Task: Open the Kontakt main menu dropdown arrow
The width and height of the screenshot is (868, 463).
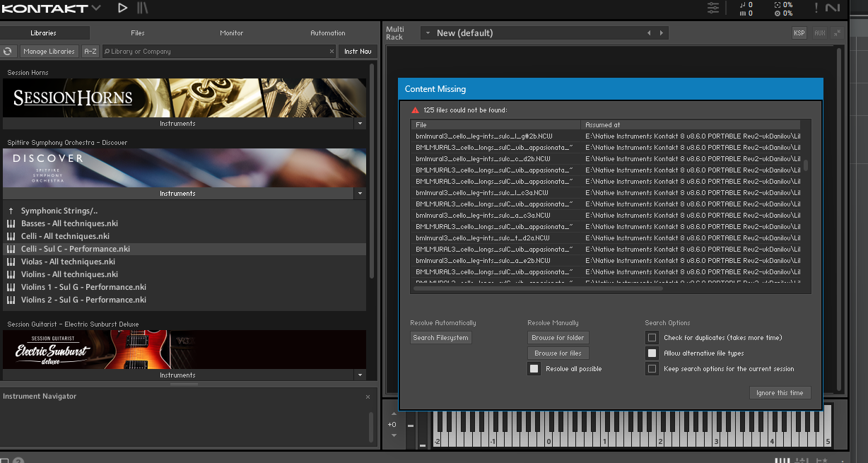Action: 96,8
